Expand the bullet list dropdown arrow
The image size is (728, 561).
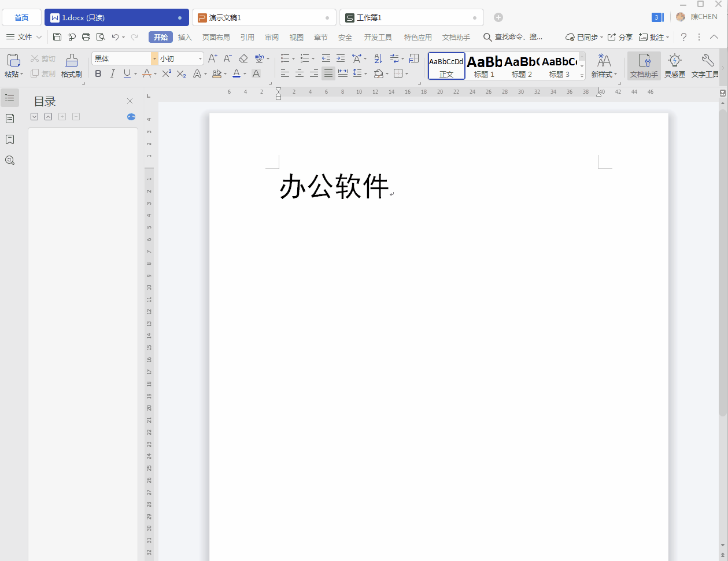[x=293, y=58]
